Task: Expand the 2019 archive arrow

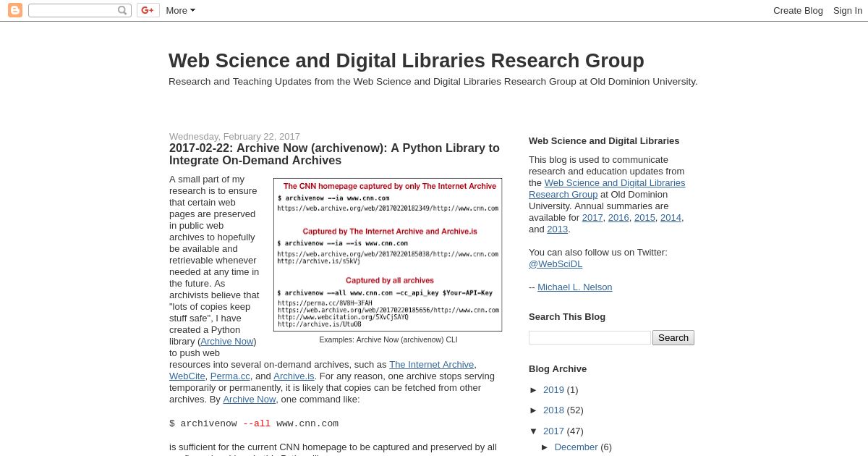Action: tap(534, 390)
